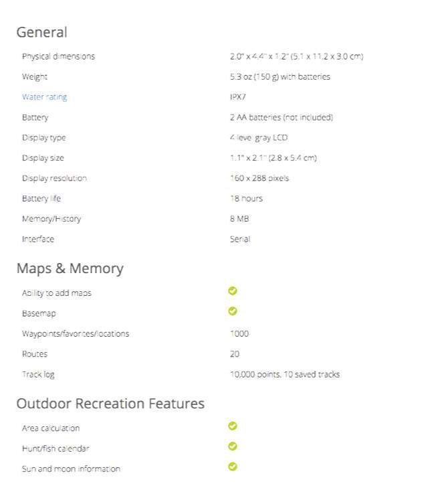Select the Outdoor Recreation Features heading

pos(110,404)
